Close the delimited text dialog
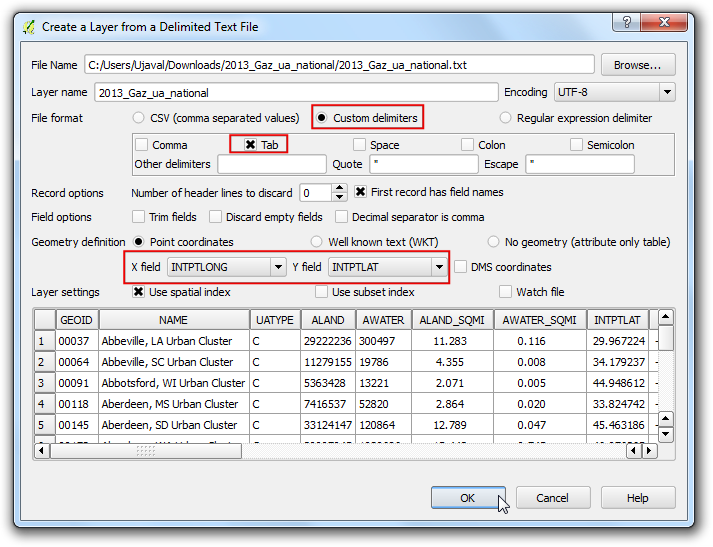The width and height of the screenshot is (713, 547). tap(664, 22)
